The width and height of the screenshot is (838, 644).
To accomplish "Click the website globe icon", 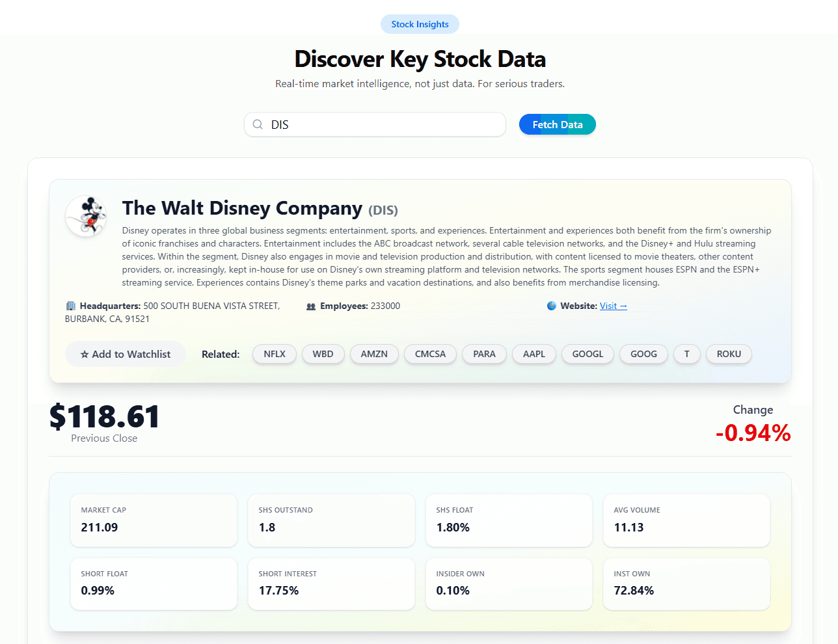I will coord(552,306).
